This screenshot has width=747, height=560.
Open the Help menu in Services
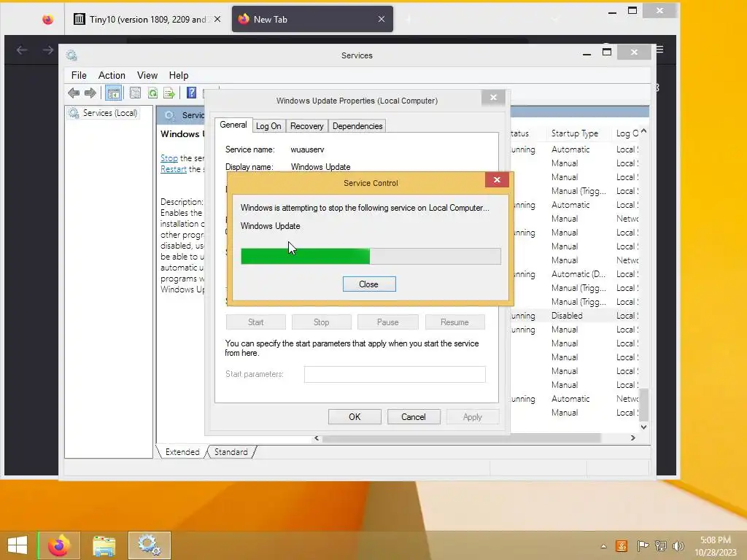click(179, 75)
